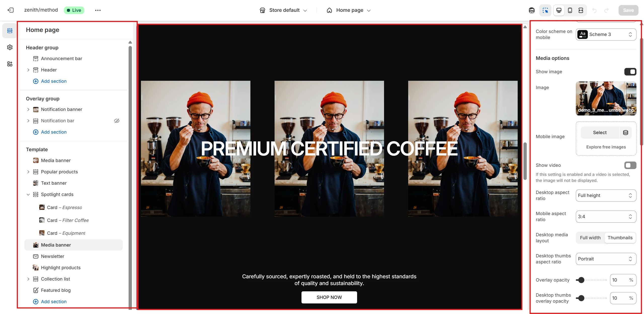Select Newsletter section in Template list

pos(53,256)
